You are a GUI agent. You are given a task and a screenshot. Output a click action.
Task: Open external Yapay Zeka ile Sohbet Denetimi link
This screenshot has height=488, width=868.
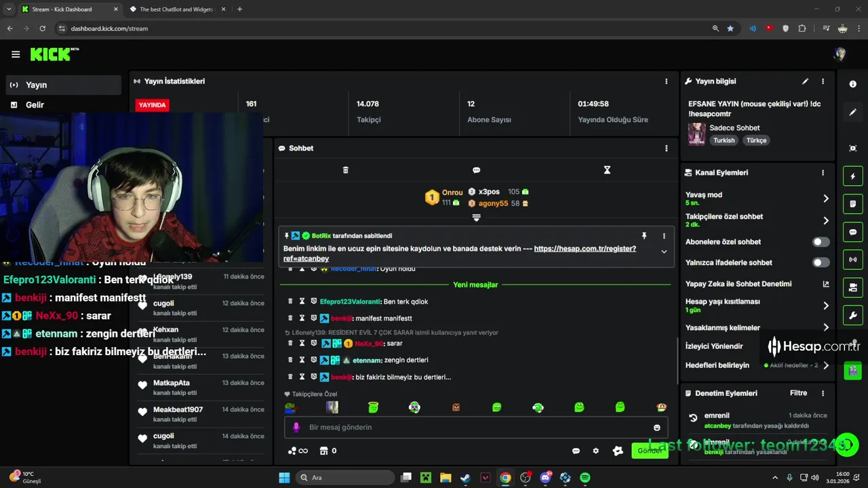click(825, 284)
